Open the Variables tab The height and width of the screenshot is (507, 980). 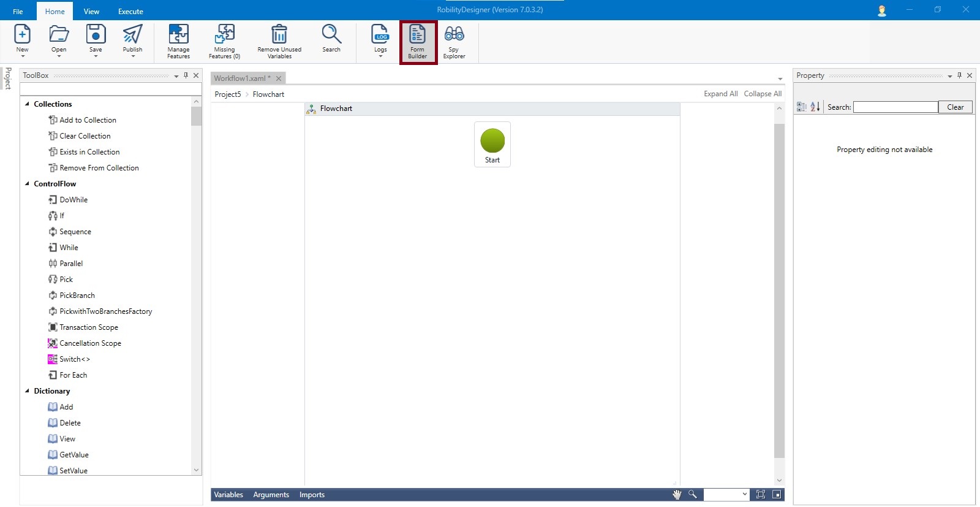228,495
